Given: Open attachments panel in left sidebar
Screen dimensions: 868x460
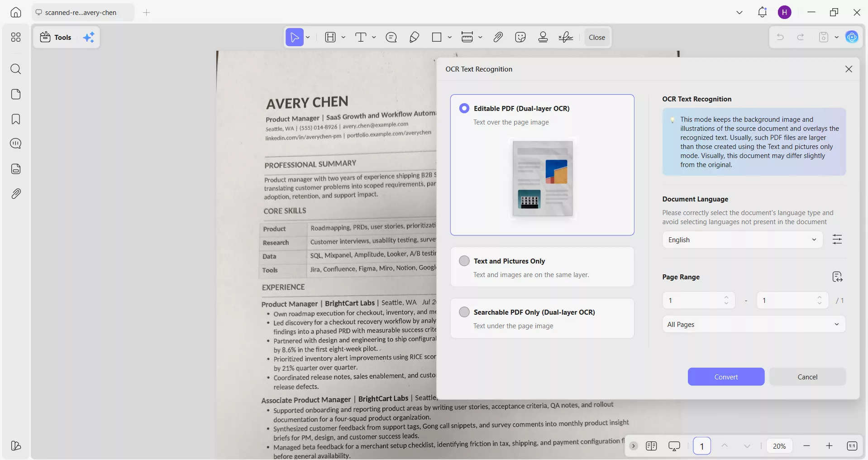Looking at the screenshot, I should point(16,194).
